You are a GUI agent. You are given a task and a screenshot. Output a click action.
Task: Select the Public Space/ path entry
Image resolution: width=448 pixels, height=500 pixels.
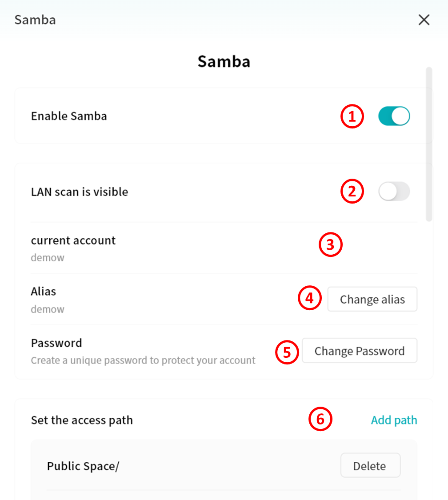click(83, 466)
